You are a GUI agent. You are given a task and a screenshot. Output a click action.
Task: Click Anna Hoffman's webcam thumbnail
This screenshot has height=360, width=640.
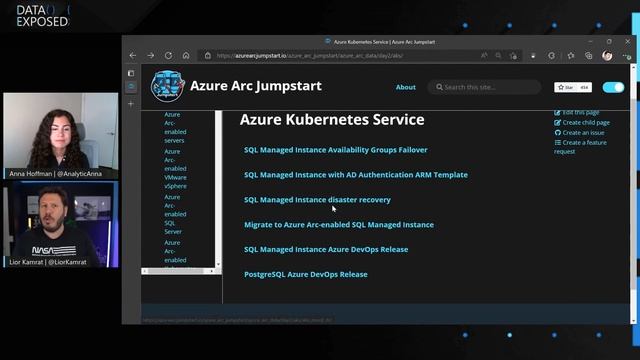coord(61,136)
